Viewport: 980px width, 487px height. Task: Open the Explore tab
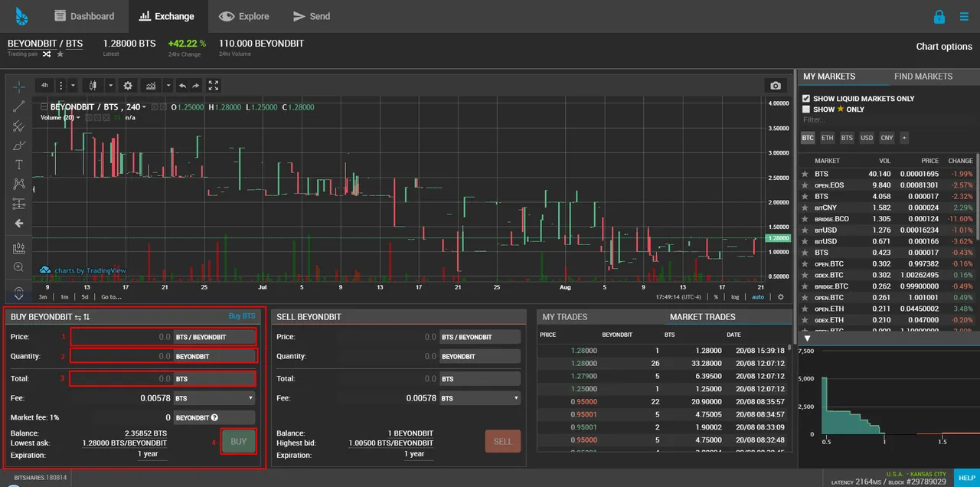[243, 16]
